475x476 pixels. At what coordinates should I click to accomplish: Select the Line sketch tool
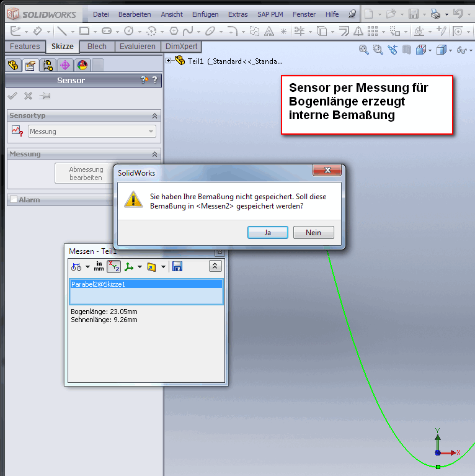coord(62,31)
